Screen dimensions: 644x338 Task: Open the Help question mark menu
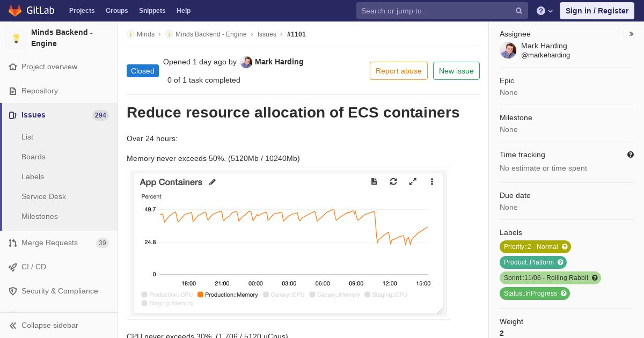(545, 11)
